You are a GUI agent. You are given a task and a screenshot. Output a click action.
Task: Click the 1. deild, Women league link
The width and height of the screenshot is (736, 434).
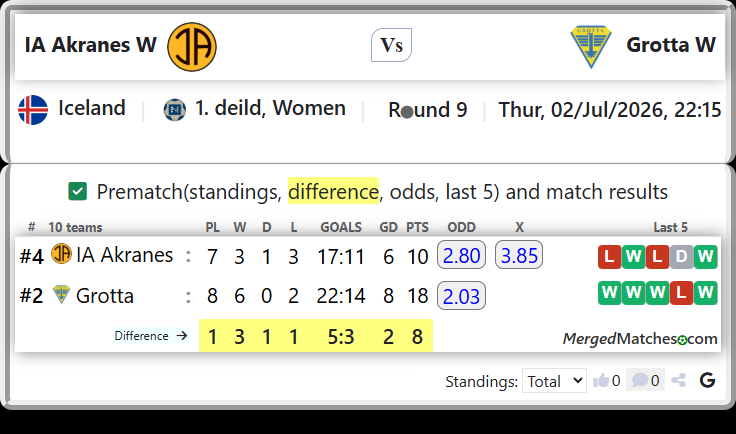pos(270,108)
